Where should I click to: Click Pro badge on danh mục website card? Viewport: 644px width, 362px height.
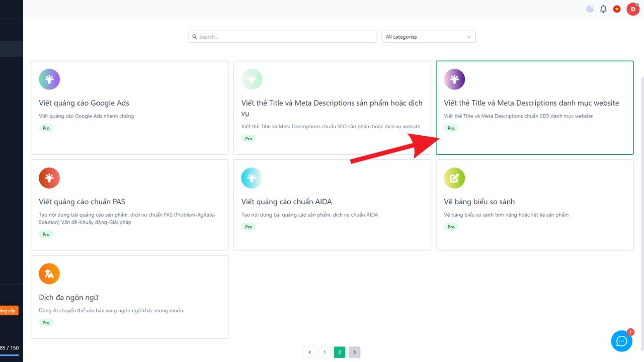(x=451, y=128)
